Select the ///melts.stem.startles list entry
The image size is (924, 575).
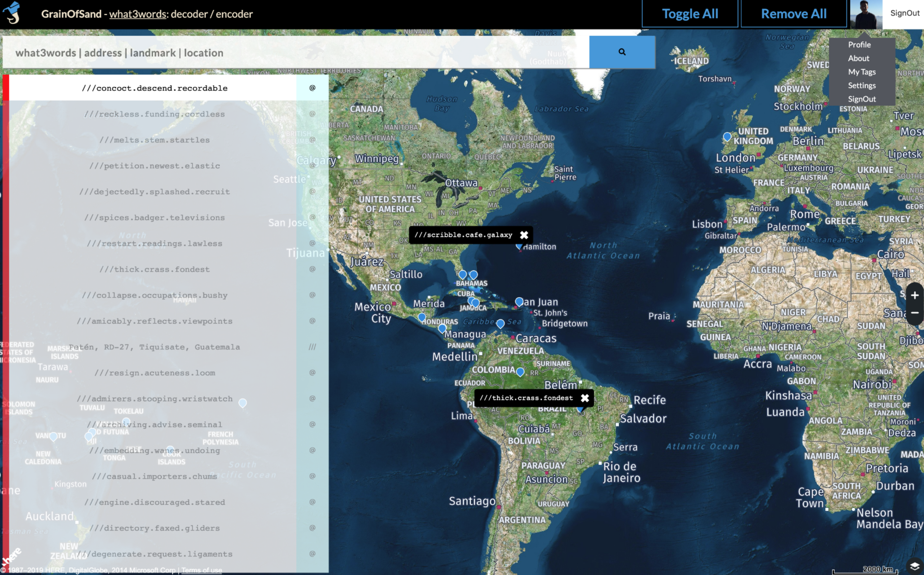(154, 140)
